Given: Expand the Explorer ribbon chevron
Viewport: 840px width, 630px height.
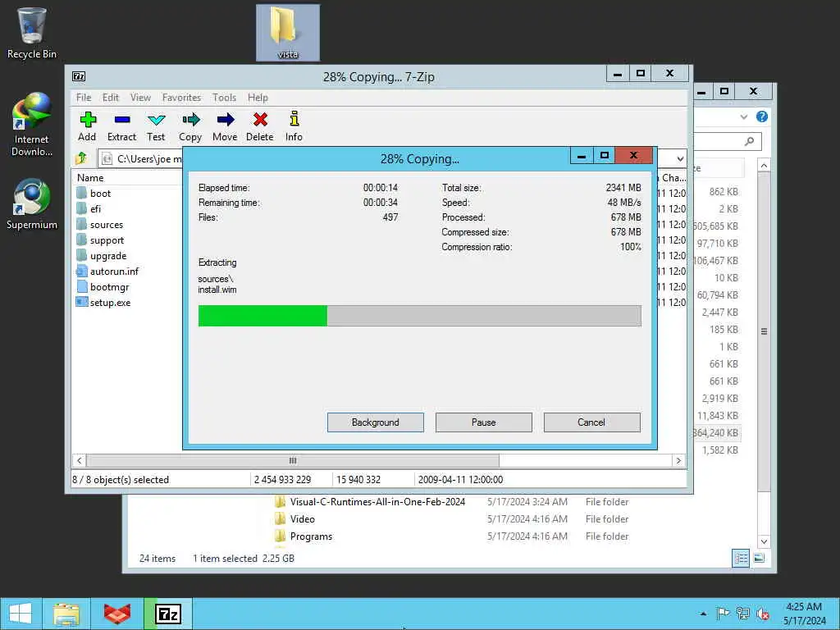Looking at the screenshot, I should [x=743, y=116].
